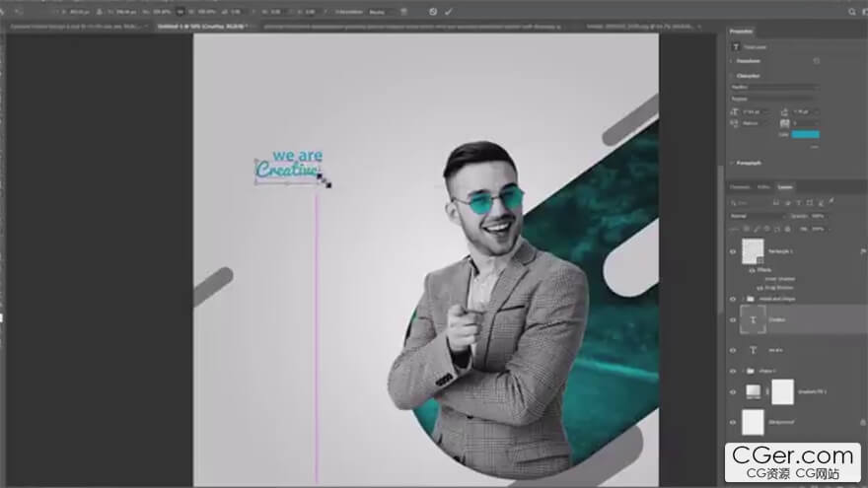868x488 pixels.
Task: Switch to the Channels tab
Action: (x=740, y=186)
